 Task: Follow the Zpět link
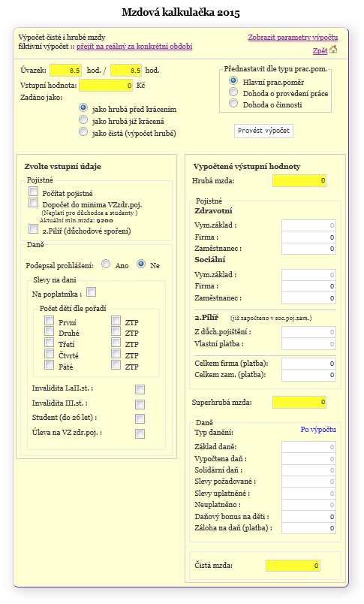[320, 50]
